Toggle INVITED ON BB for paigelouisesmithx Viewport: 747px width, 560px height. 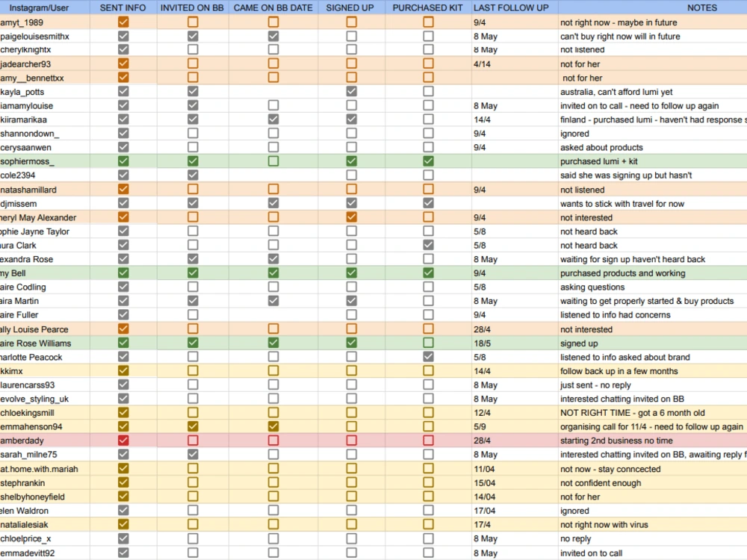193,36
